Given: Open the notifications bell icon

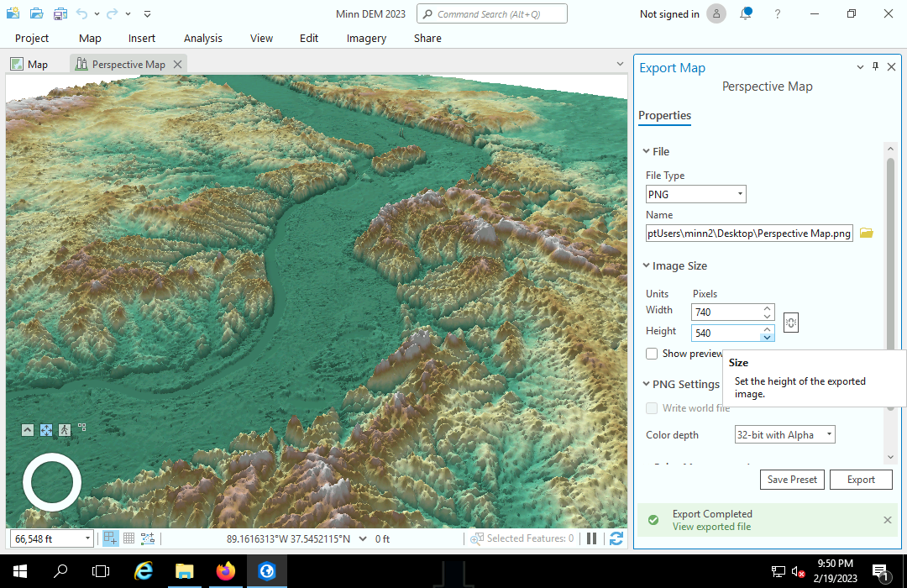Looking at the screenshot, I should tap(746, 13).
